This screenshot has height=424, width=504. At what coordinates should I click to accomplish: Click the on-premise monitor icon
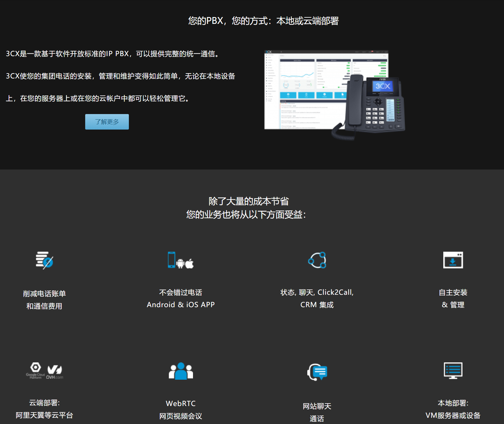tap(453, 371)
